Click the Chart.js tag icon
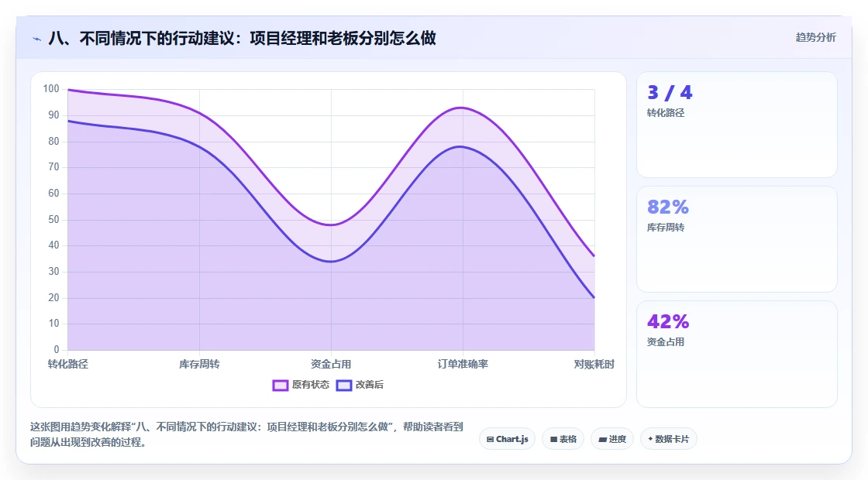This screenshot has width=868, height=480. (x=490, y=440)
